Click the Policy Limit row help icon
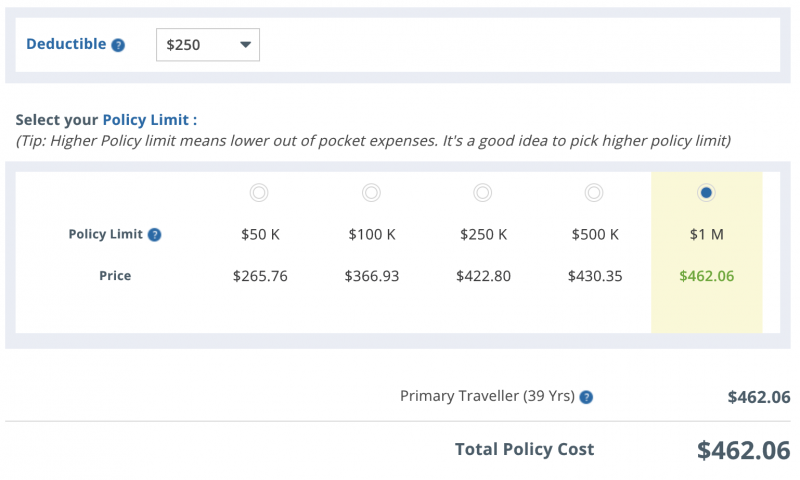The width and height of the screenshot is (800, 480). [155, 235]
